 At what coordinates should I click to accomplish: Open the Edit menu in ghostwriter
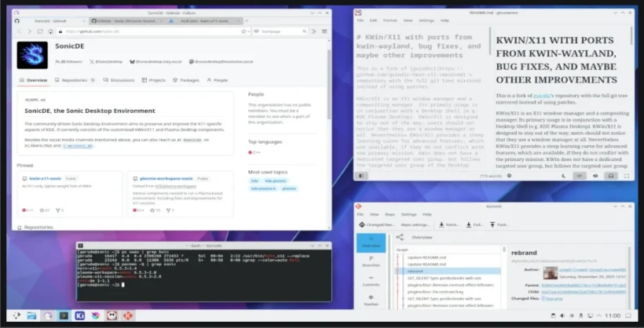373,20
